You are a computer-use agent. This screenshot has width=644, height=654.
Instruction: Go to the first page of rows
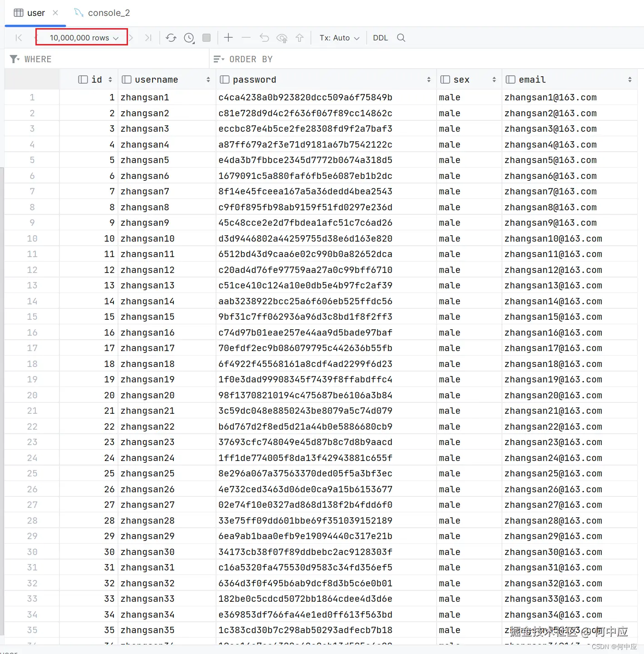[19, 38]
